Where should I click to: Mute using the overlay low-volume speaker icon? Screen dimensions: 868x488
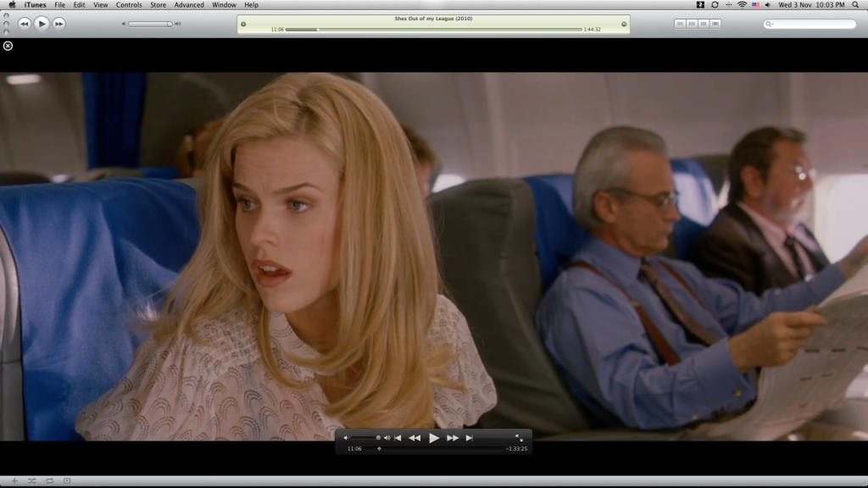[x=346, y=438]
